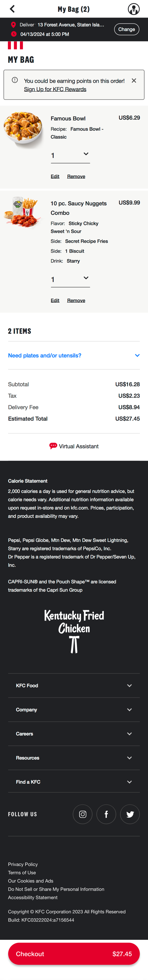The image size is (148, 980).
Task: Remove the Famous Bowl from bag
Action: (x=76, y=177)
